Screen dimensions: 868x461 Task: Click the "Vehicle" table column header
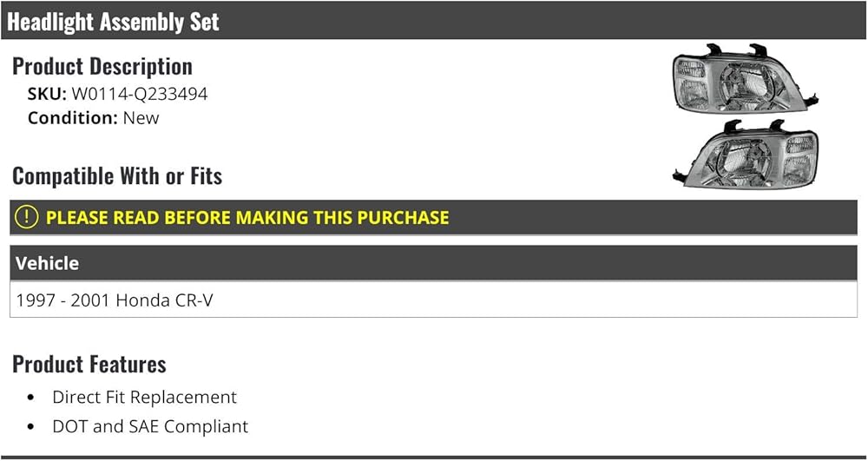(x=47, y=263)
